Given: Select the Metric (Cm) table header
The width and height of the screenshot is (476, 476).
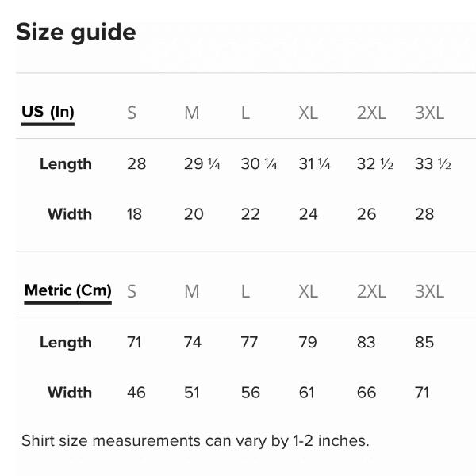Looking at the screenshot, I should tap(67, 290).
